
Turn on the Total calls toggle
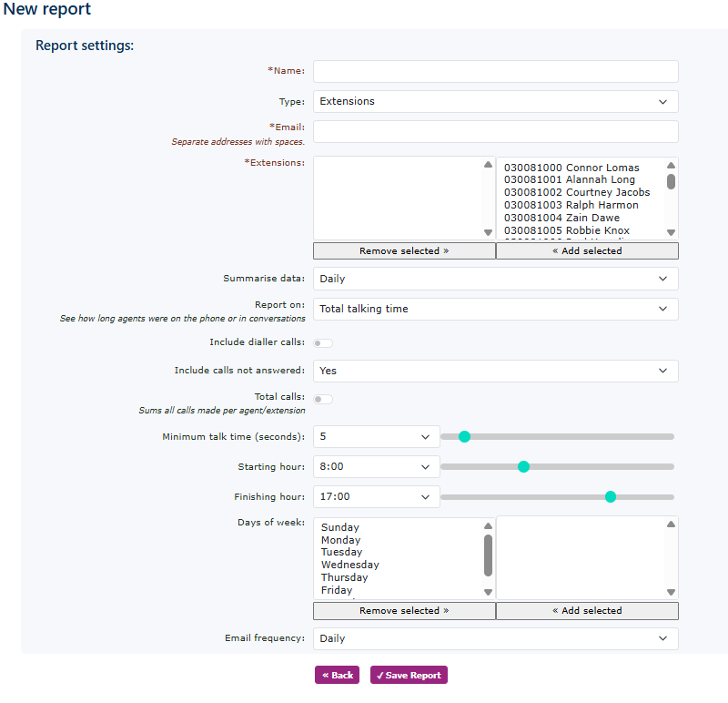[323, 399]
